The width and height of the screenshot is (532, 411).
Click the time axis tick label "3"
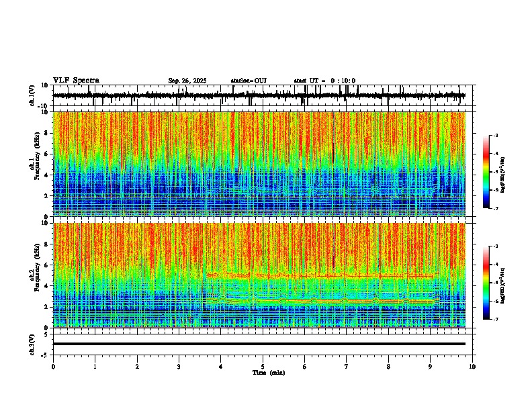tap(179, 367)
